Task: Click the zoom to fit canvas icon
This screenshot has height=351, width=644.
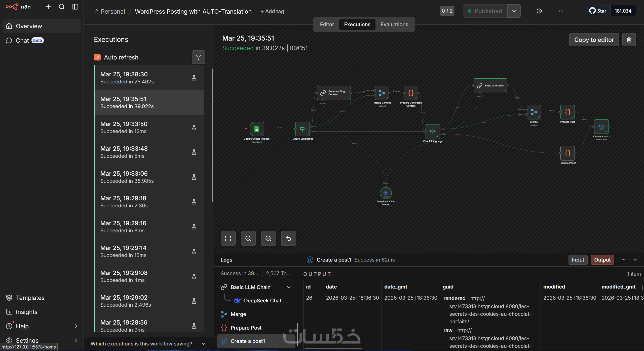Action: tap(228, 238)
